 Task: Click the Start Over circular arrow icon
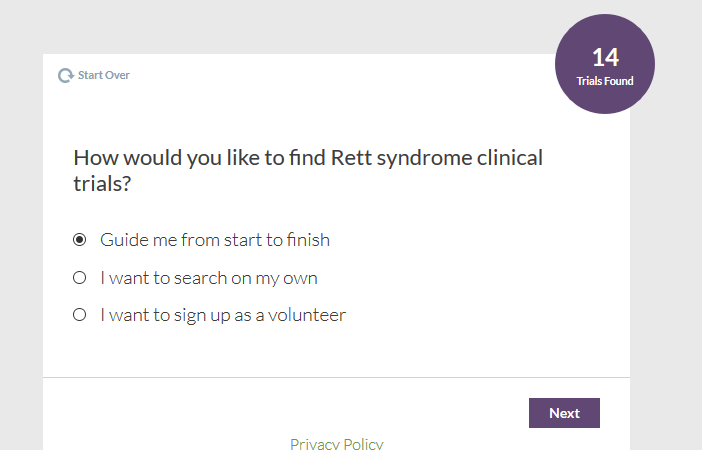(66, 76)
